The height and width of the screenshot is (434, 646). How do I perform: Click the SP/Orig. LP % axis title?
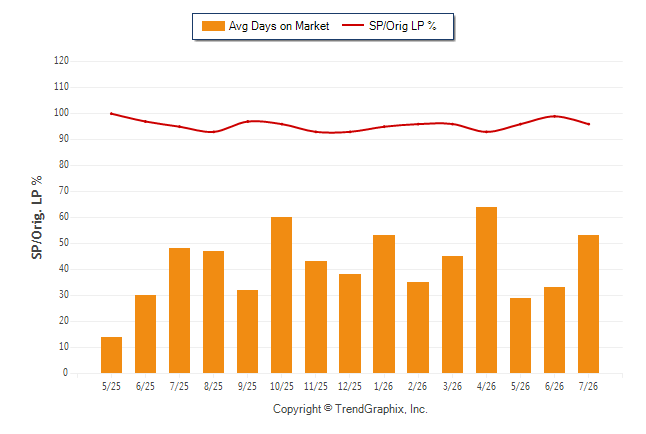point(37,218)
